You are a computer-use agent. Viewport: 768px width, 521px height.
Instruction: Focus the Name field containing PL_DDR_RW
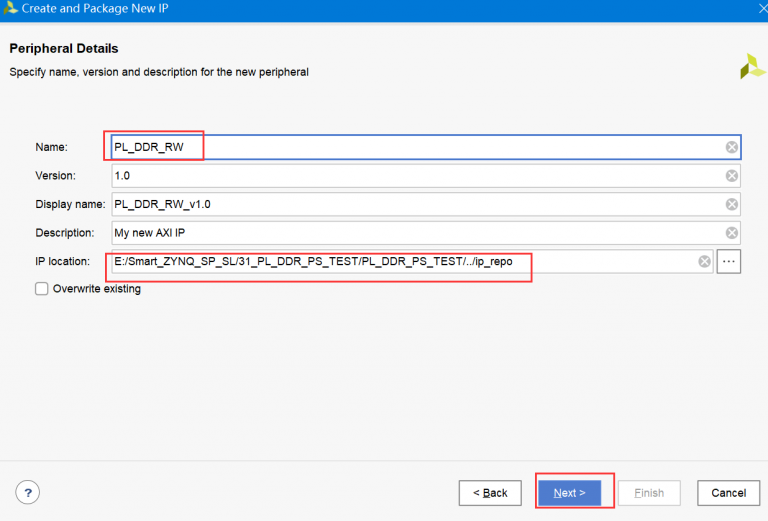420,147
